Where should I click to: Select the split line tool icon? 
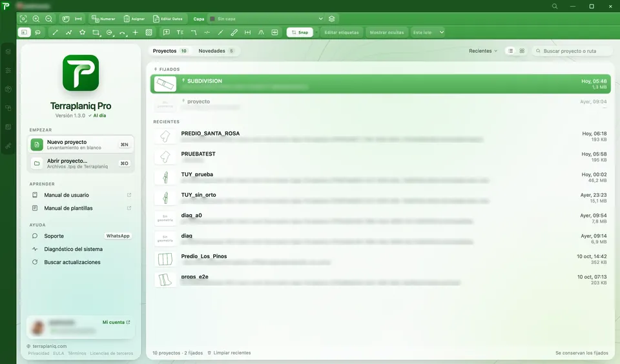coord(207,32)
